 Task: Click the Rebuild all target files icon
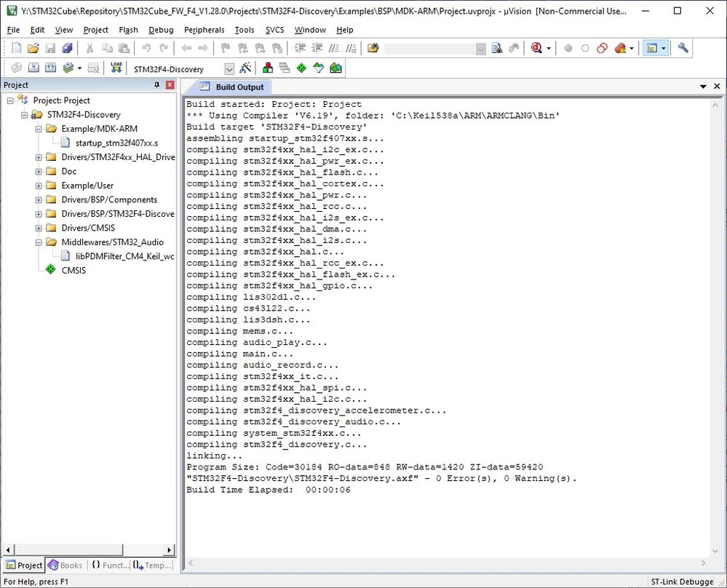coord(50,68)
